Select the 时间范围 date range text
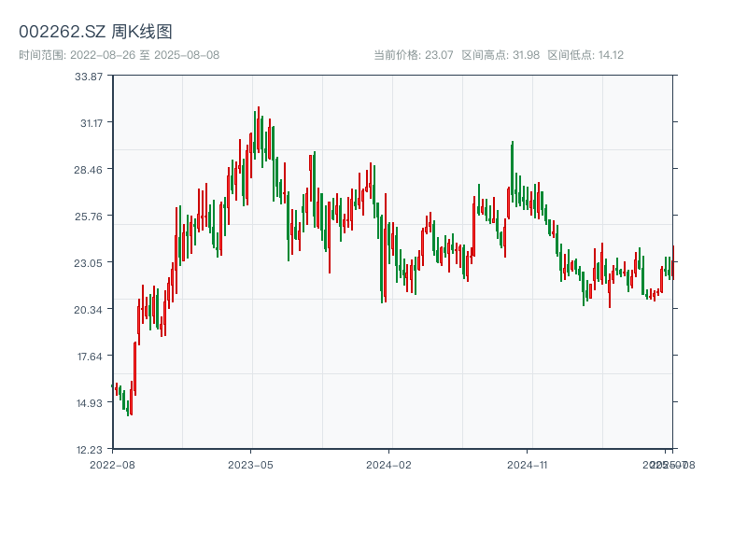The height and width of the screenshot is (560, 747). click(x=119, y=55)
